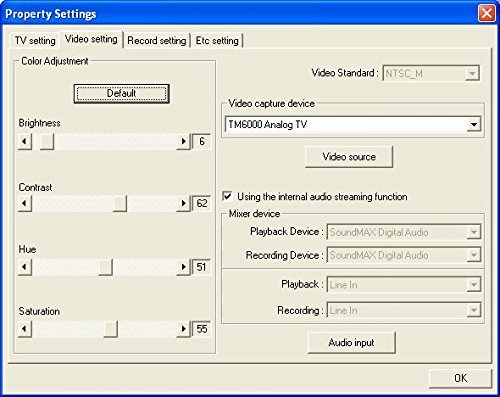
Task: Click the Hue value field showing 51
Action: 202,267
